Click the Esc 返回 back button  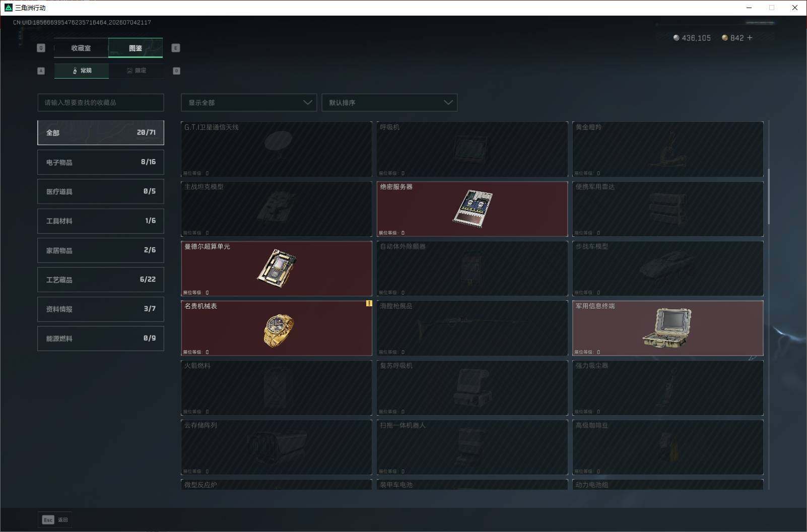pos(55,520)
